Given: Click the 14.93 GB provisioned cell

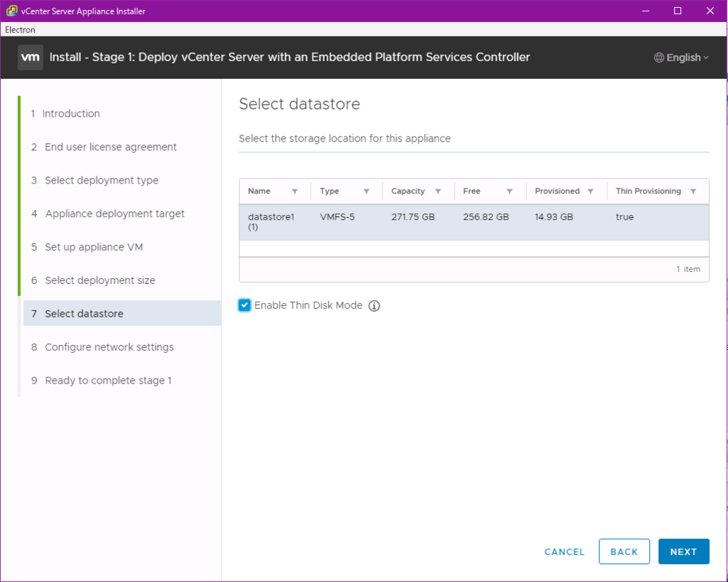Looking at the screenshot, I should 553,217.
